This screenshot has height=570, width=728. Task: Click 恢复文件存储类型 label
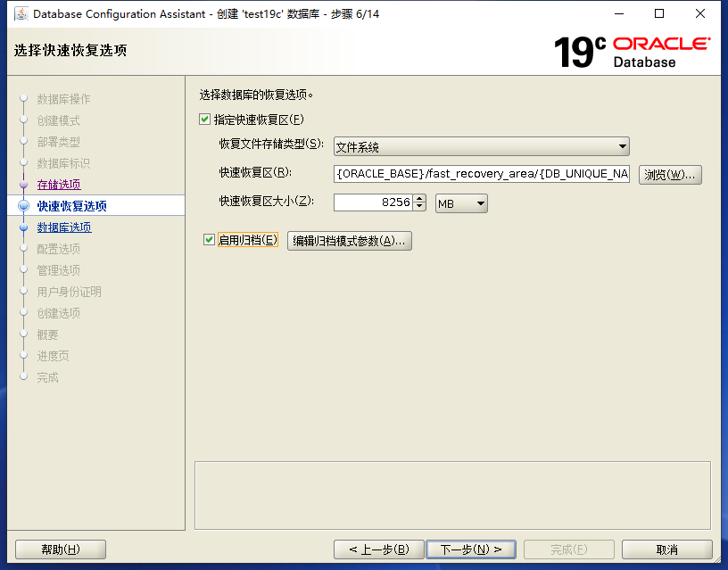[271, 144]
